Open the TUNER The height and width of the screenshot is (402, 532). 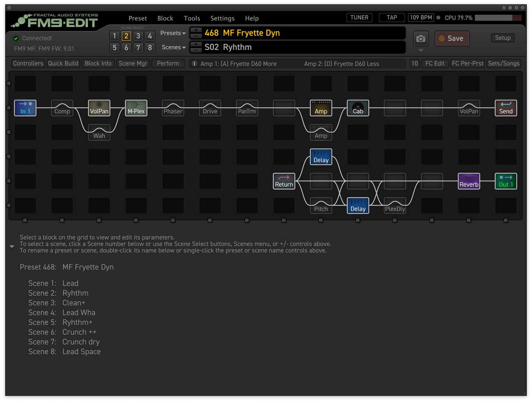[359, 18]
